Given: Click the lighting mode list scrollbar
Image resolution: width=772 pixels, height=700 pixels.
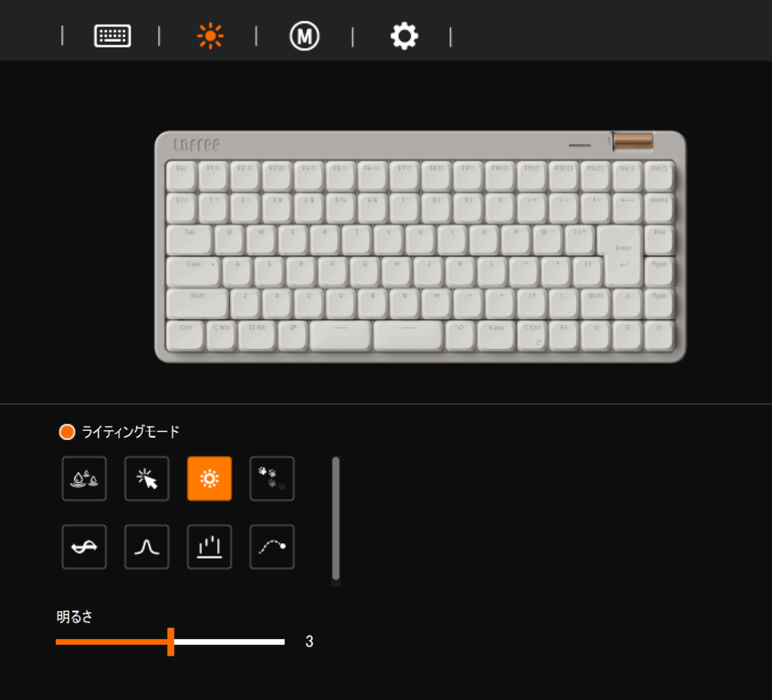Looking at the screenshot, I should (335, 518).
